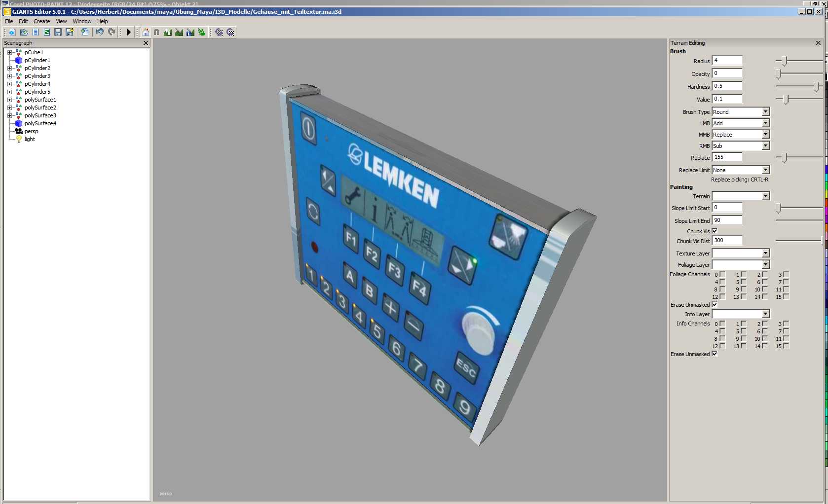Click the Chunk Vis Dist input field
The width and height of the screenshot is (828, 504).
coord(727,241)
